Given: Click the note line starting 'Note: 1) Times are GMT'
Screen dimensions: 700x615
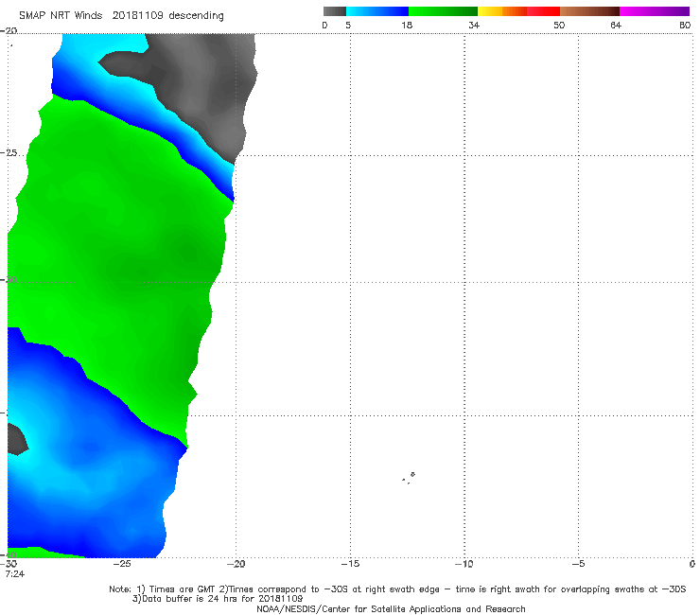Looking at the screenshot, I should coord(397,589).
